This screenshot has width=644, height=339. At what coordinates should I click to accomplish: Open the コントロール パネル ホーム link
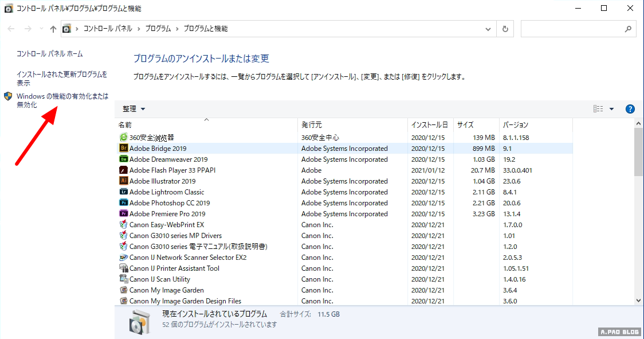50,54
